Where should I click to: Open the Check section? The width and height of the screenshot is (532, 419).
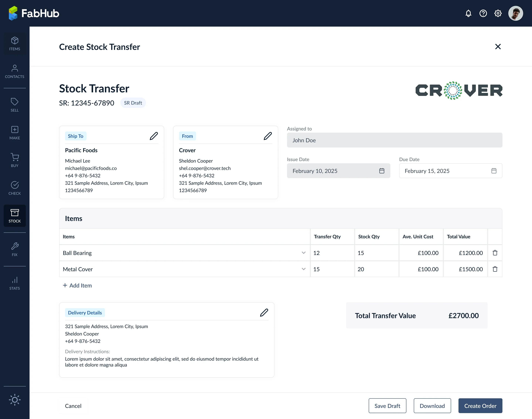pyautogui.click(x=15, y=188)
